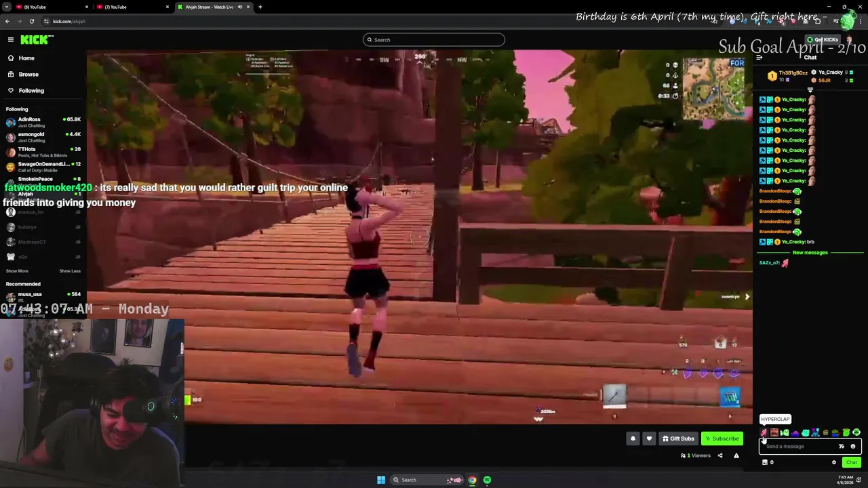The height and width of the screenshot is (488, 868).
Task: Click Yo_Cracky 'brb' chat message name
Action: tap(793, 242)
